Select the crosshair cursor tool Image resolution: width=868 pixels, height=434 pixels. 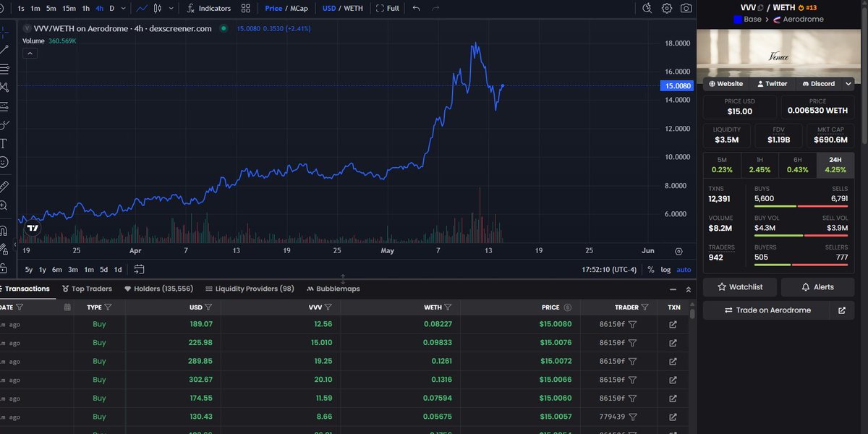(x=4, y=33)
